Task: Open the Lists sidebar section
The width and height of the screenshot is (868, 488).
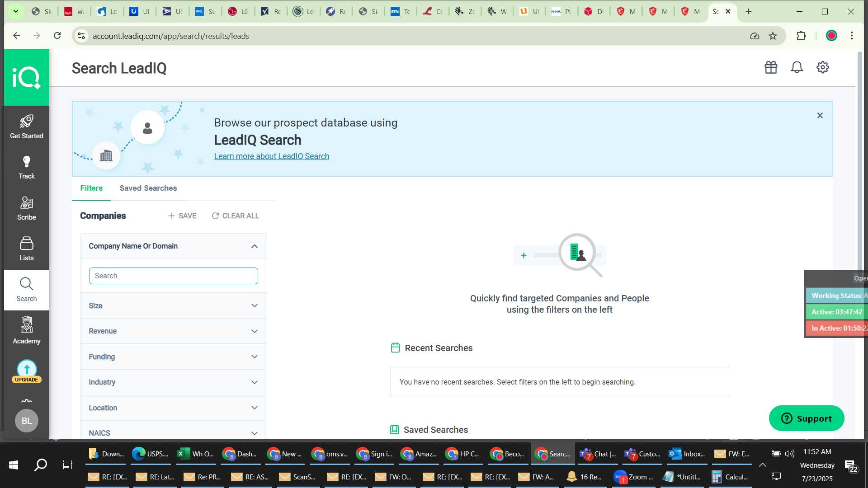Action: (26, 249)
